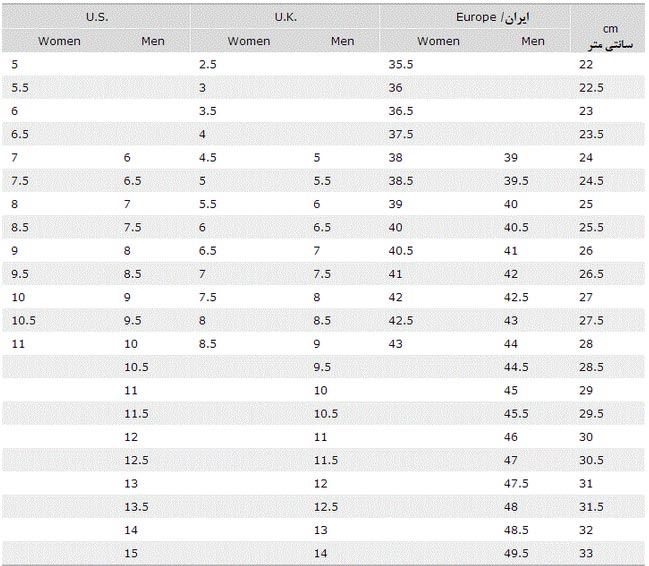Select the U.K. column group header
The width and height of the screenshot is (649, 566).
click(286, 17)
